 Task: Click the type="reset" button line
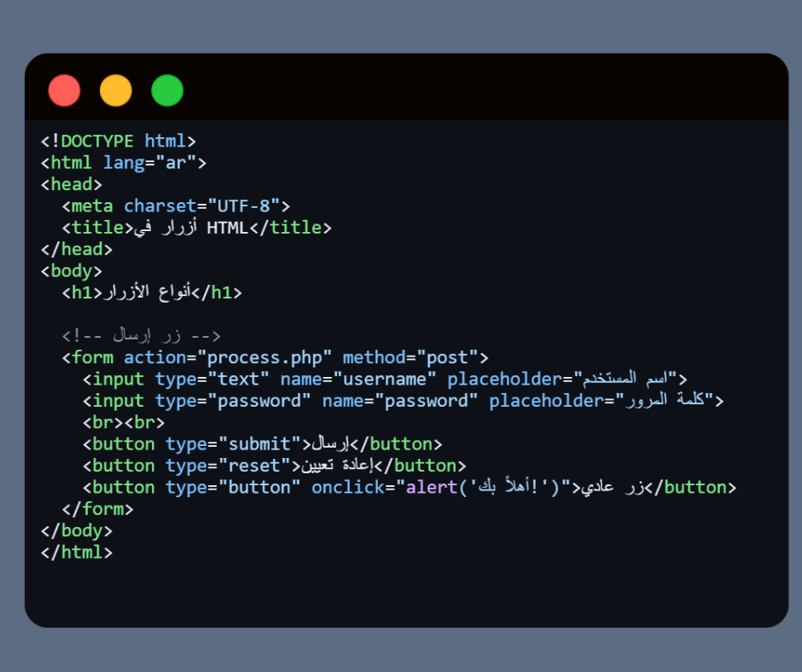point(275,466)
